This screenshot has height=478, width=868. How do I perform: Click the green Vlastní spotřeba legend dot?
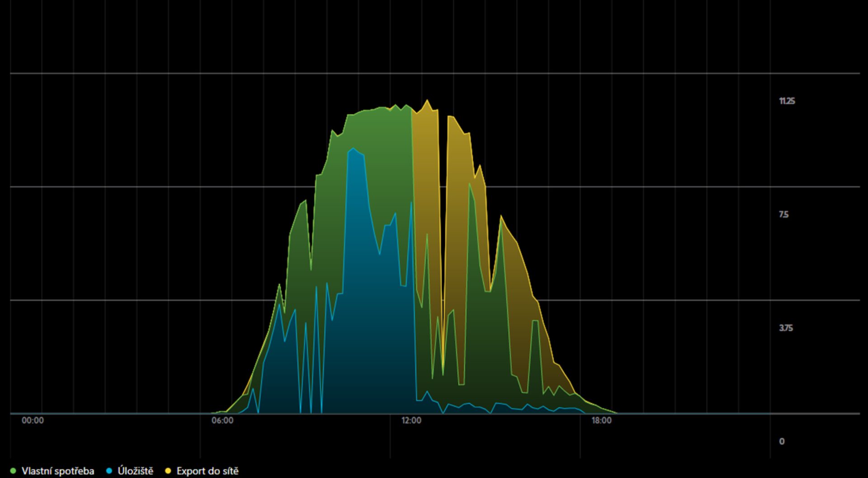click(x=13, y=471)
